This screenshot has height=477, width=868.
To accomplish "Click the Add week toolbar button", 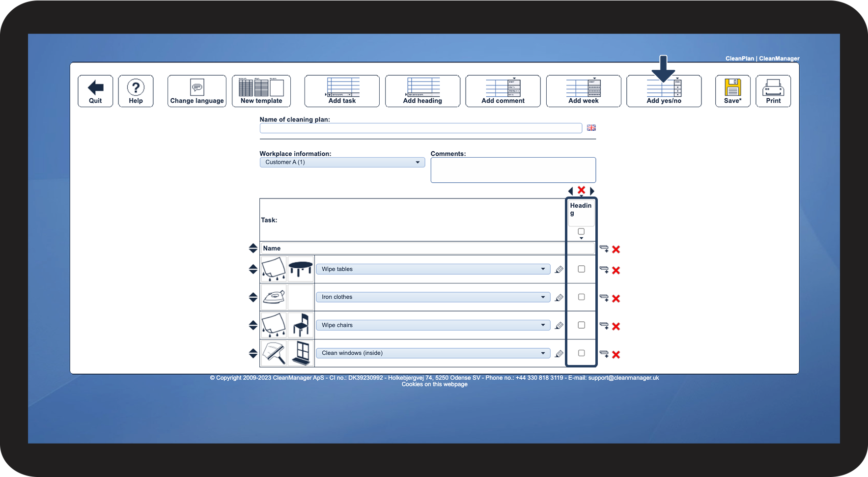I will 584,91.
